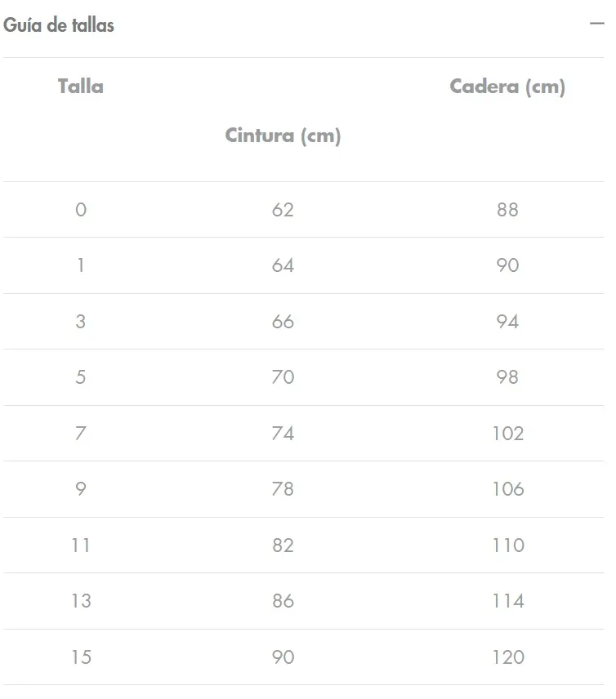Screen dimensions: 616x699
Task: Click hip value 102 for size 7
Action: click(x=507, y=434)
